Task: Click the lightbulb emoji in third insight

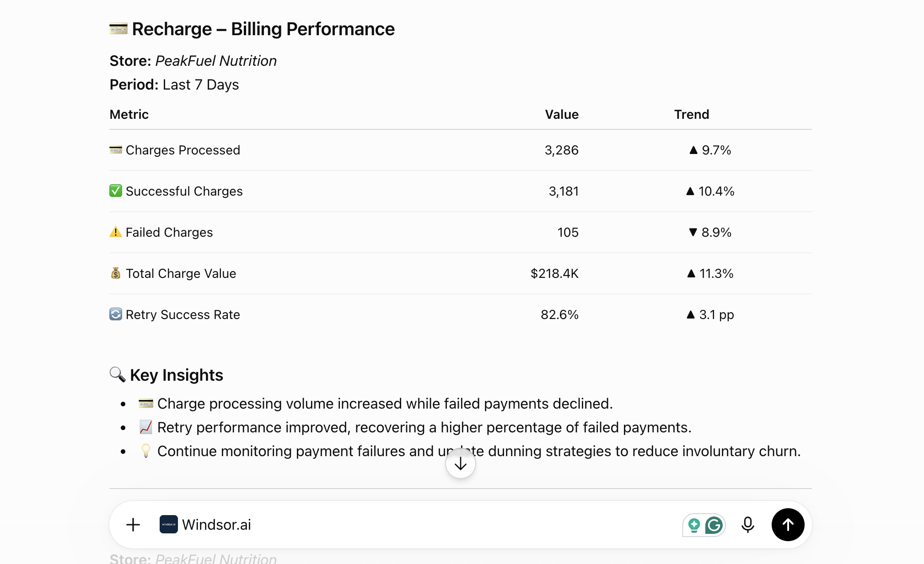Action: pyautogui.click(x=145, y=451)
